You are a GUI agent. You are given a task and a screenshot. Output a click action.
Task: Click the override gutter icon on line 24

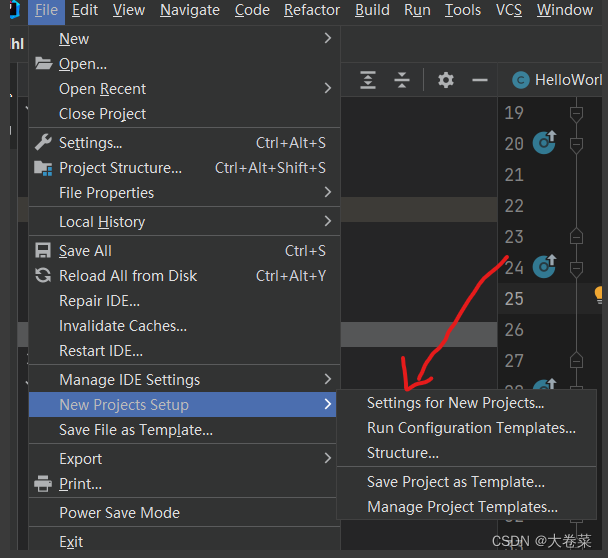tap(544, 267)
